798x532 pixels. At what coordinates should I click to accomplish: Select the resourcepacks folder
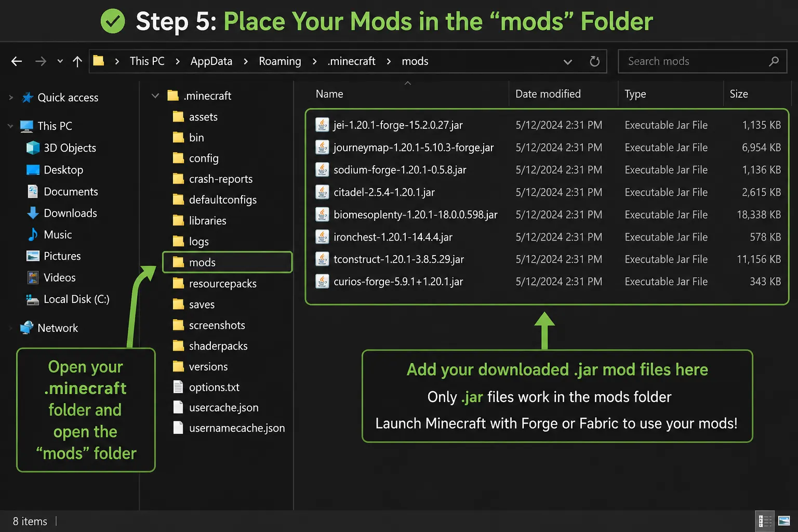pos(215,284)
